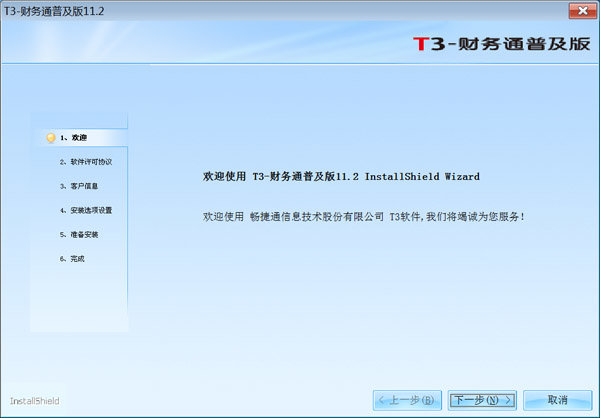The height and width of the screenshot is (418, 600).
Task: Click the greyed-out 上一步(B) button
Action: pos(405,400)
